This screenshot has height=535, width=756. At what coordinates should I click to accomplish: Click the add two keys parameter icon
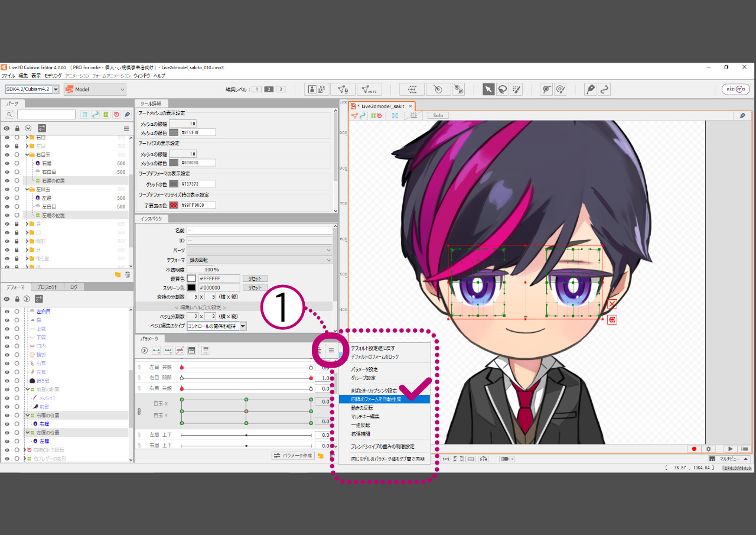[x=156, y=350]
